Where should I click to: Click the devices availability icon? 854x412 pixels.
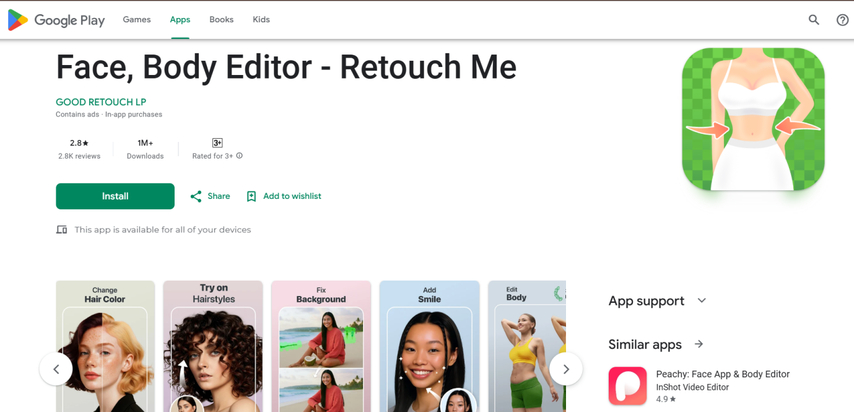pos(62,229)
